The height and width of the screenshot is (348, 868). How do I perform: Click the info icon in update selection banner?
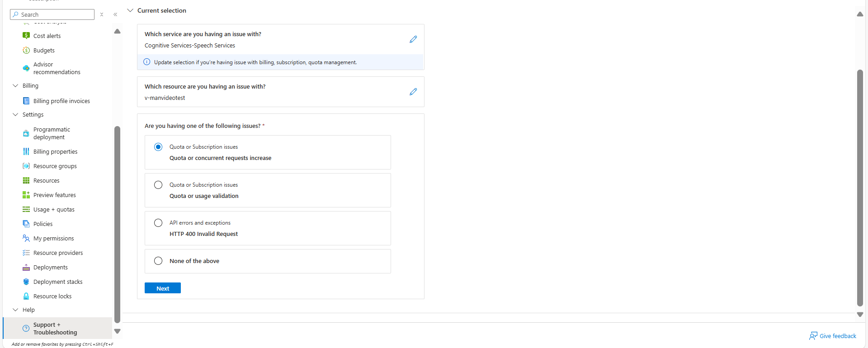(x=147, y=62)
